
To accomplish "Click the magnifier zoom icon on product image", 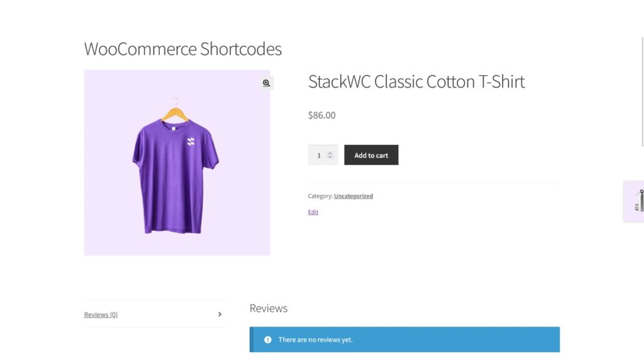I will tap(267, 83).
